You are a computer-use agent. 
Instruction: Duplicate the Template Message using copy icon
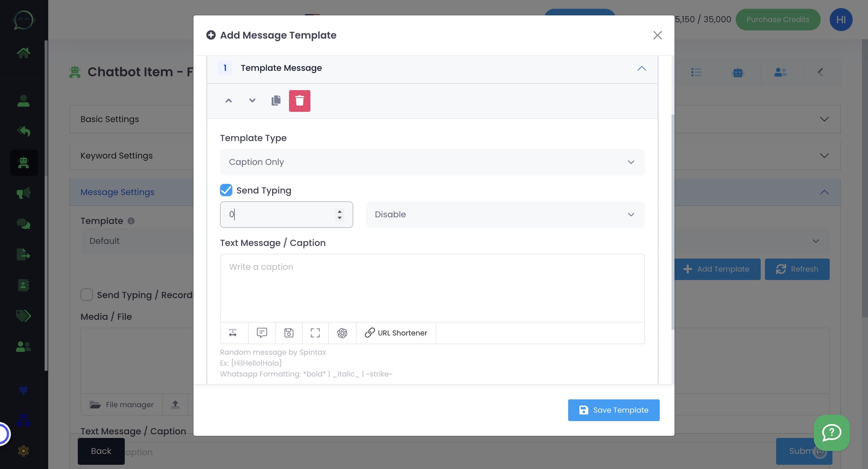[x=276, y=100]
